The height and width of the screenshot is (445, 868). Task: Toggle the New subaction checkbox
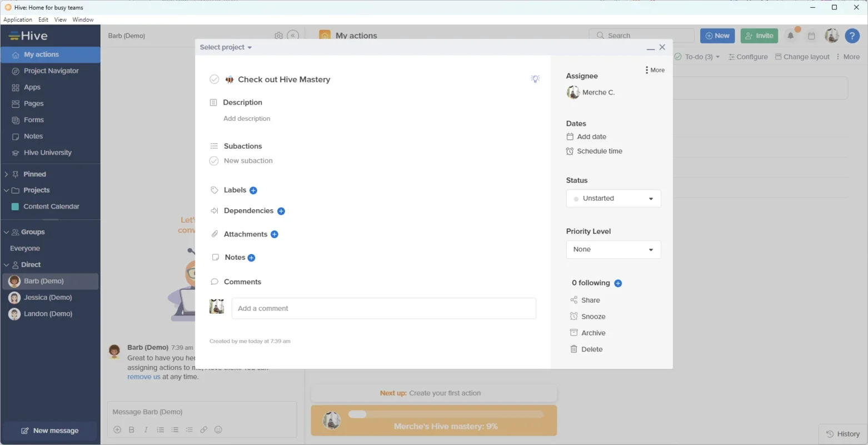pyautogui.click(x=214, y=161)
